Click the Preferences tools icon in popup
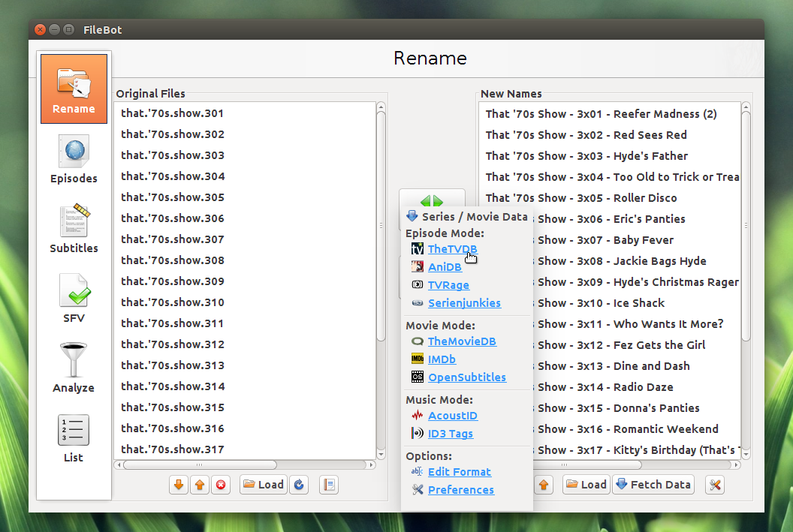The image size is (793, 532). pyautogui.click(x=418, y=489)
